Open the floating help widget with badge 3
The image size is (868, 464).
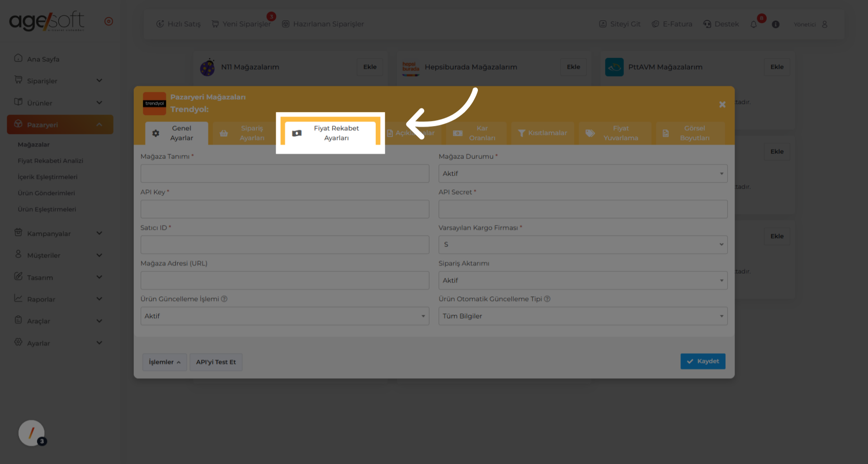32,433
